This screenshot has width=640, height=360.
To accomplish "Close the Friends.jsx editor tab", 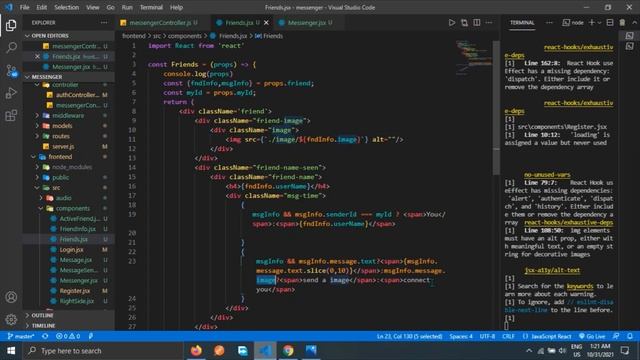I will click(267, 22).
